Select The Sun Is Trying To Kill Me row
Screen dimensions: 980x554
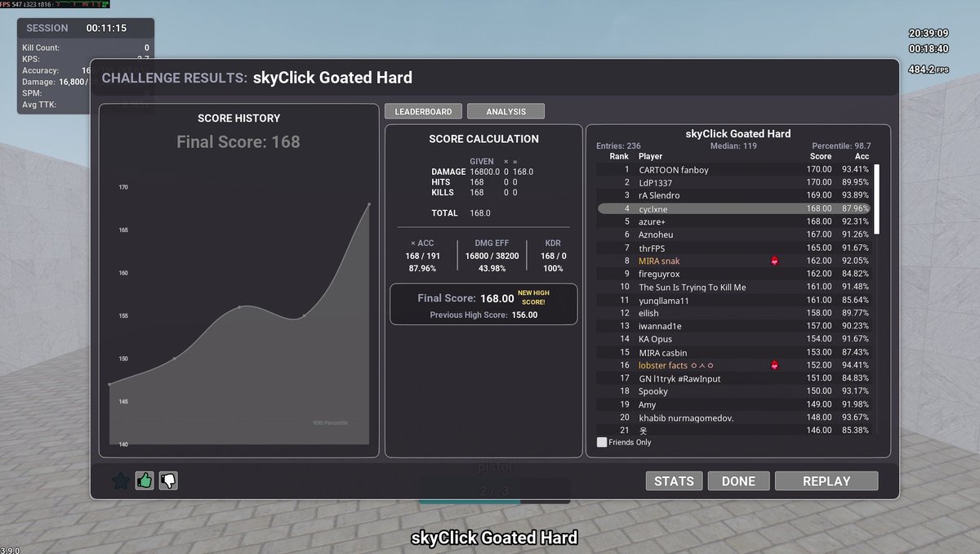[x=734, y=287]
